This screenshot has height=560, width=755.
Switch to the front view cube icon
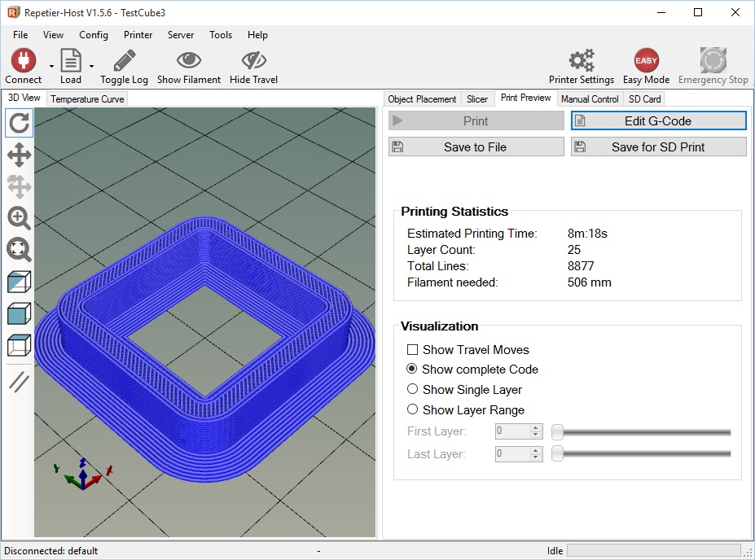click(20, 313)
